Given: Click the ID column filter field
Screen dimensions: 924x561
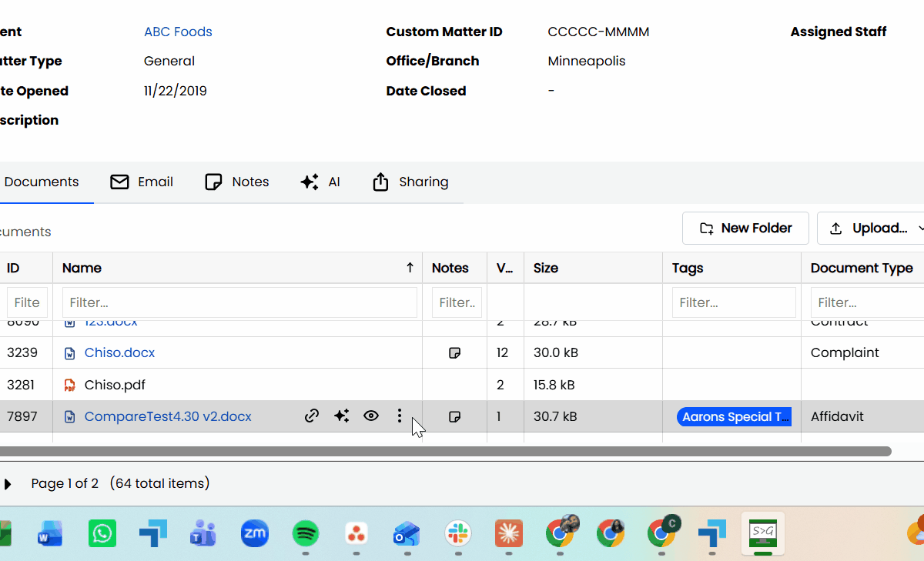Looking at the screenshot, I should 27,302.
